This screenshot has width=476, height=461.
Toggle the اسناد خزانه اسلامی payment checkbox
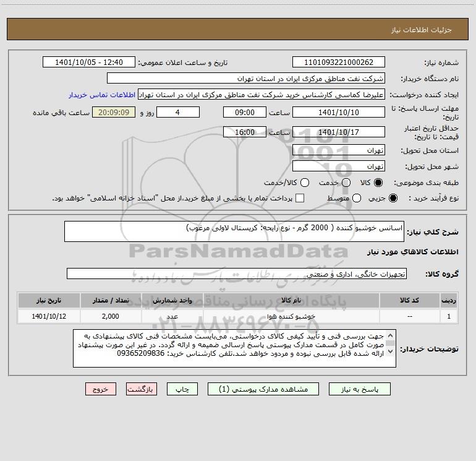[x=300, y=198]
